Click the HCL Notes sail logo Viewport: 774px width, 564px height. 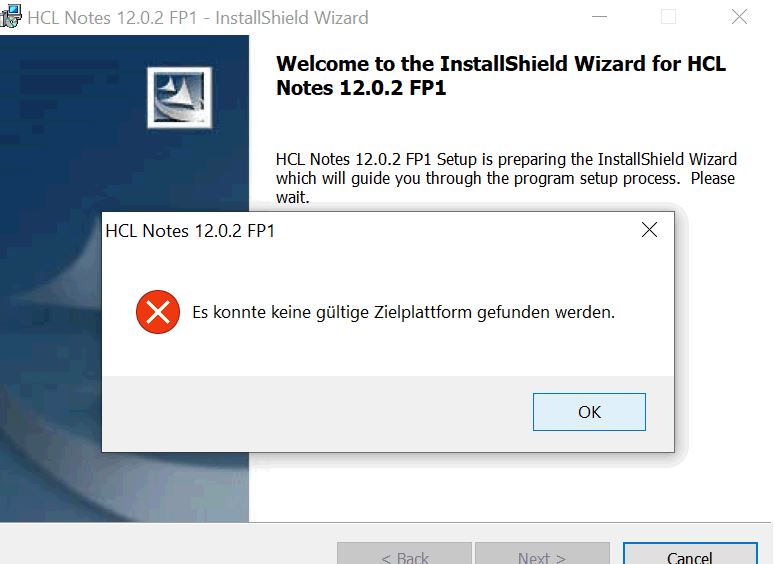pos(180,97)
